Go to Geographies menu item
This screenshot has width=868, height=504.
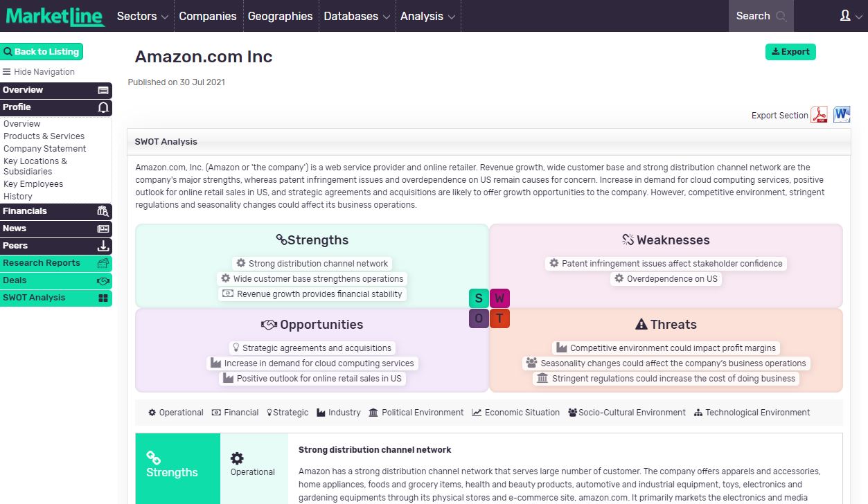point(280,16)
